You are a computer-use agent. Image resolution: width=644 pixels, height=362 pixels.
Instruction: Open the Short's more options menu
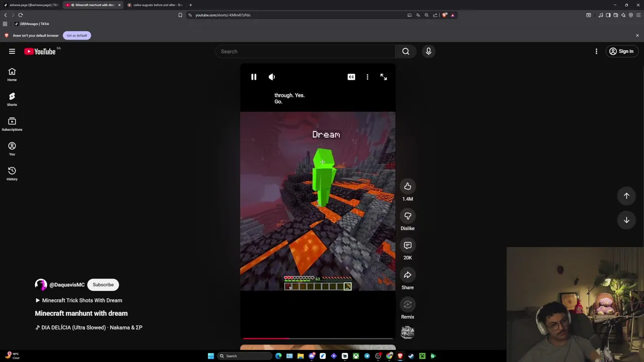(367, 77)
